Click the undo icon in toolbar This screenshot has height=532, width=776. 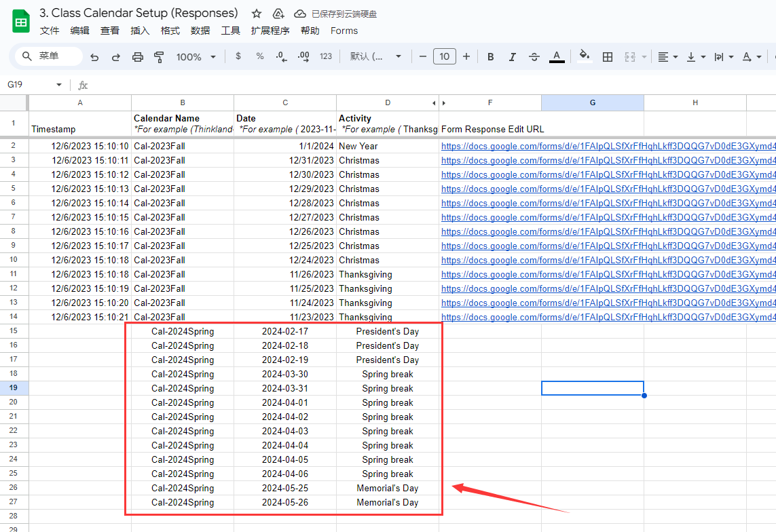click(x=94, y=57)
